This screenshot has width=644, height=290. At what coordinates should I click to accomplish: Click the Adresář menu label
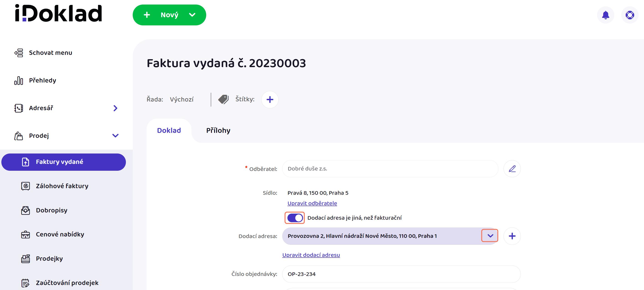[41, 108]
